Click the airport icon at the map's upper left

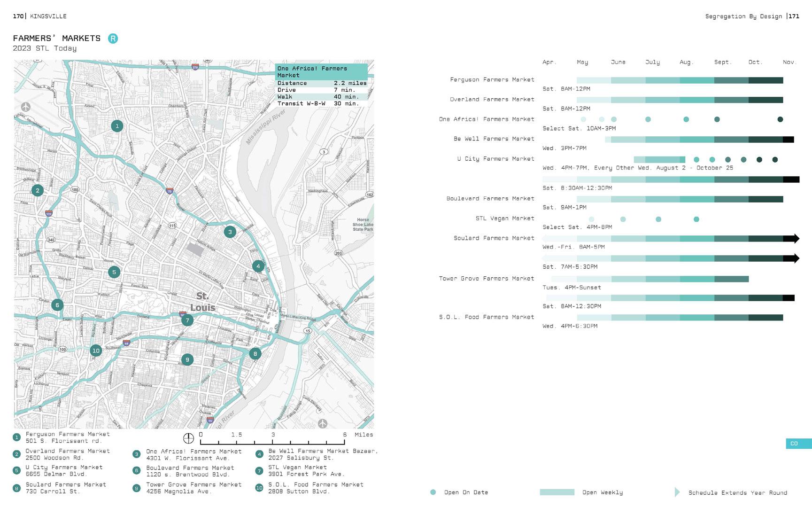pyautogui.click(x=26, y=107)
